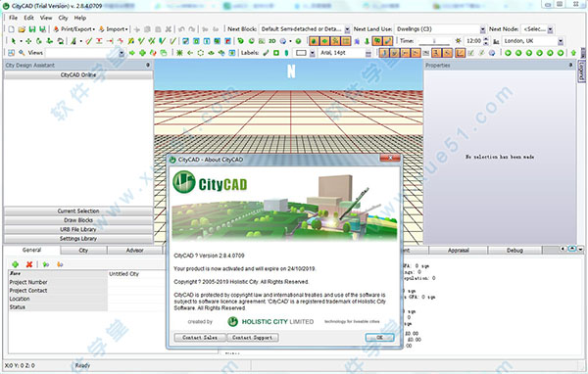The image size is (588, 374).
Task: Click the magnifier zoom icon beside Views
Action: [x=22, y=53]
